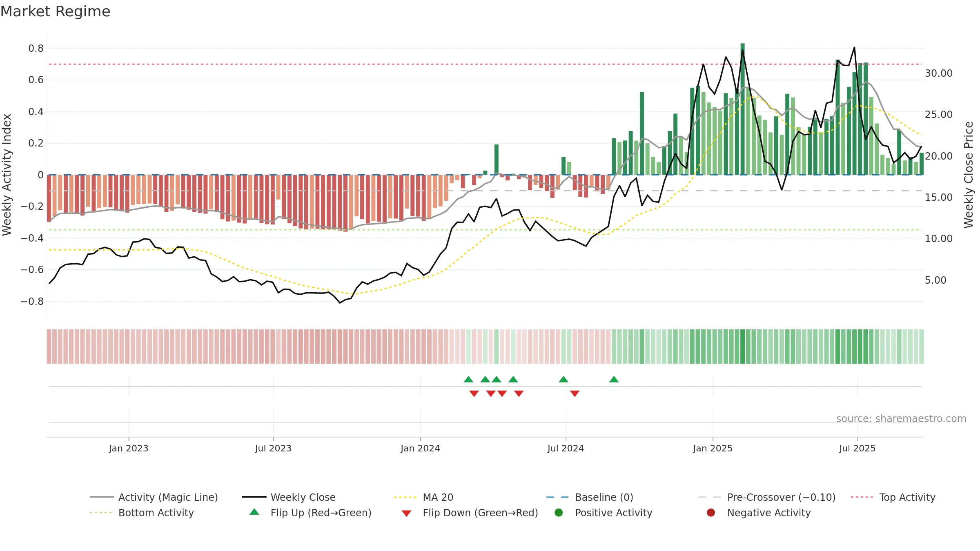Click the 15.00 price tick on right axis
Viewport: 980px width, 551px height.
tap(939, 198)
